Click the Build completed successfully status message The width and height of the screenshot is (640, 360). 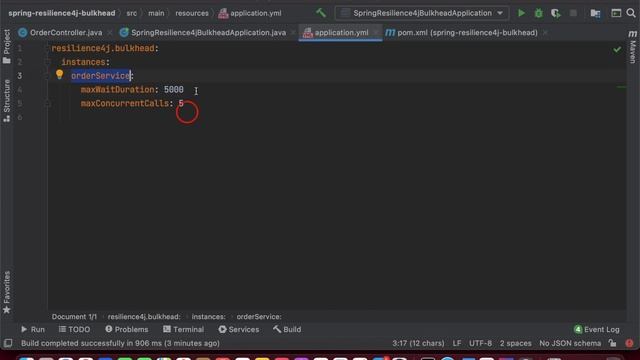click(x=120, y=343)
